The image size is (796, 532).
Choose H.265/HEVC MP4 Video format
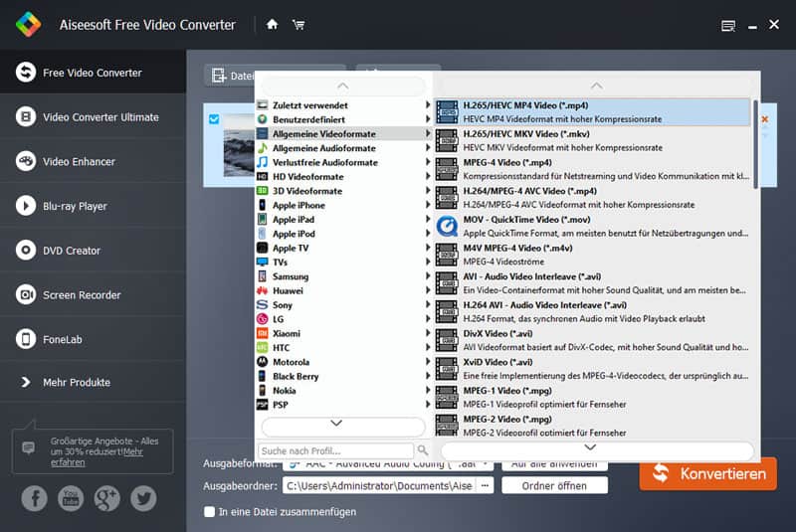coord(592,112)
